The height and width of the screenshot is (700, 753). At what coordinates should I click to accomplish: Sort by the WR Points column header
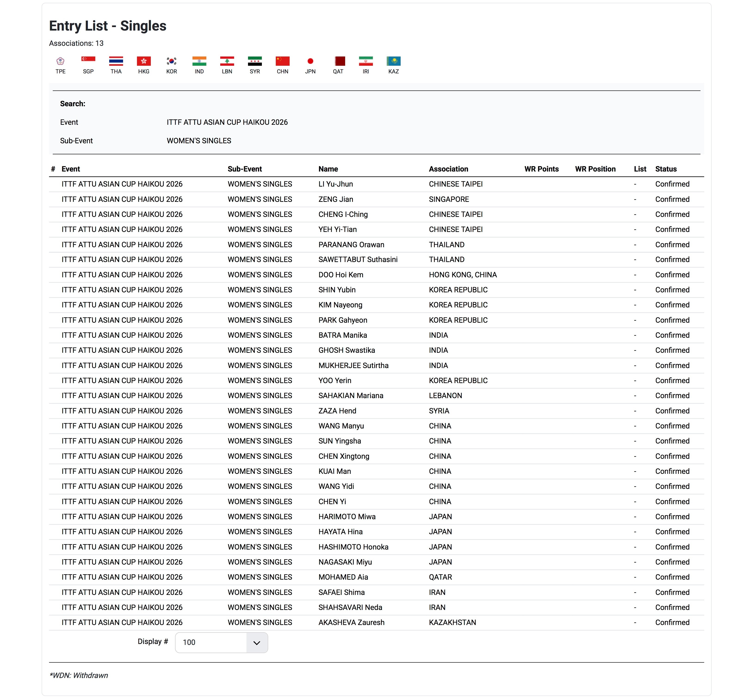pyautogui.click(x=541, y=169)
